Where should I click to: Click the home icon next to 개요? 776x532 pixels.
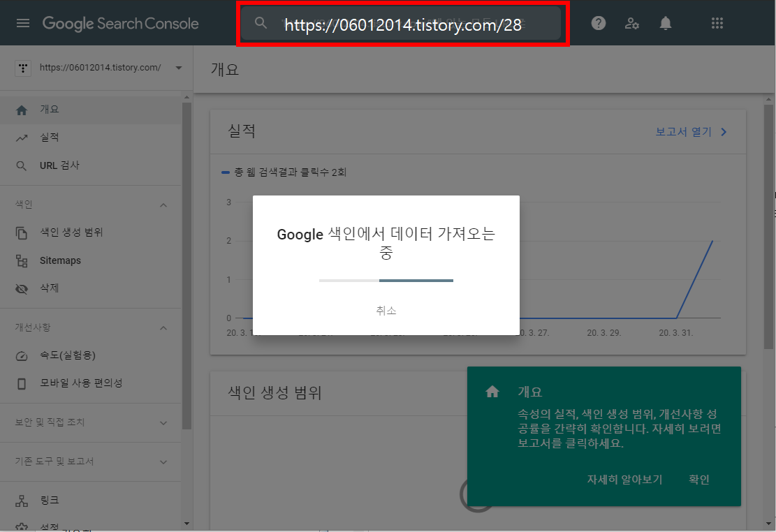(x=21, y=110)
